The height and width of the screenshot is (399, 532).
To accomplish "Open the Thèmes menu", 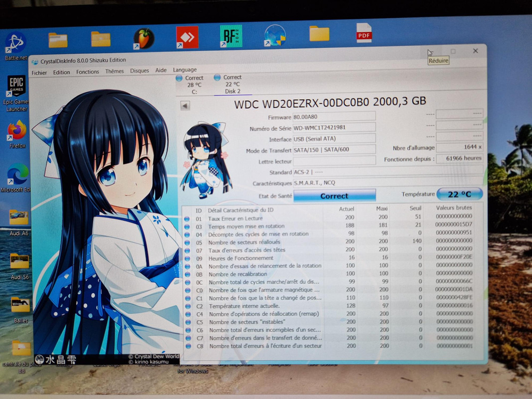I will pyautogui.click(x=114, y=71).
